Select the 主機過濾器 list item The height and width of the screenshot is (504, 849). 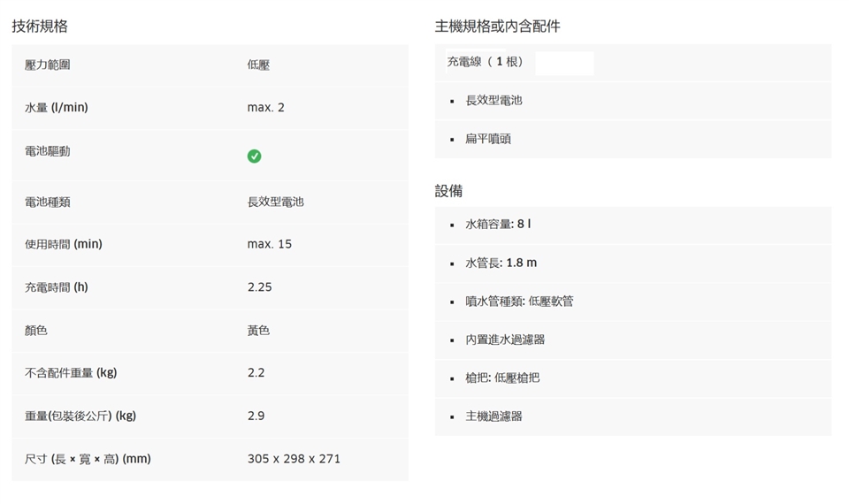pyautogui.click(x=493, y=416)
